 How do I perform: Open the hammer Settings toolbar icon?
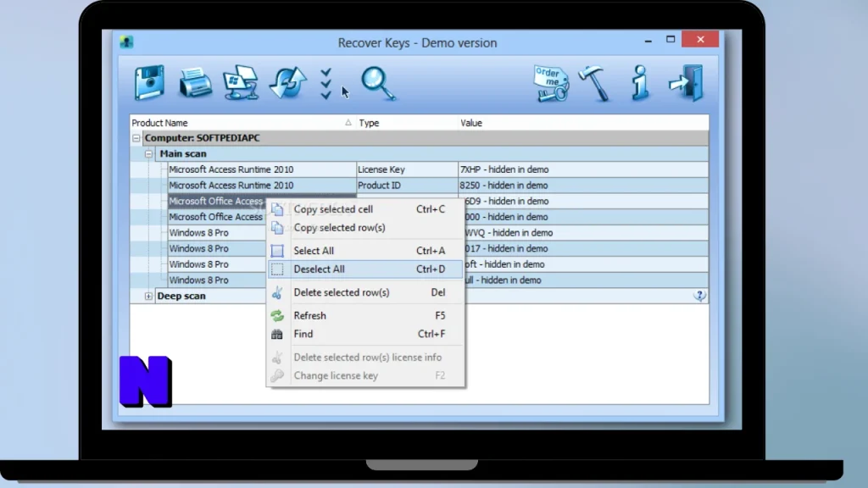[x=595, y=83]
